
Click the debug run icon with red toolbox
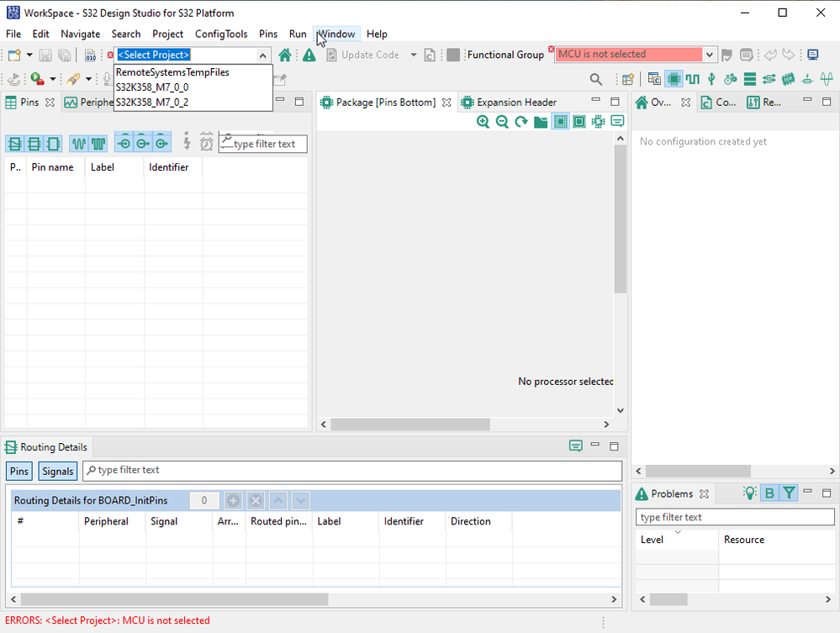37,79
